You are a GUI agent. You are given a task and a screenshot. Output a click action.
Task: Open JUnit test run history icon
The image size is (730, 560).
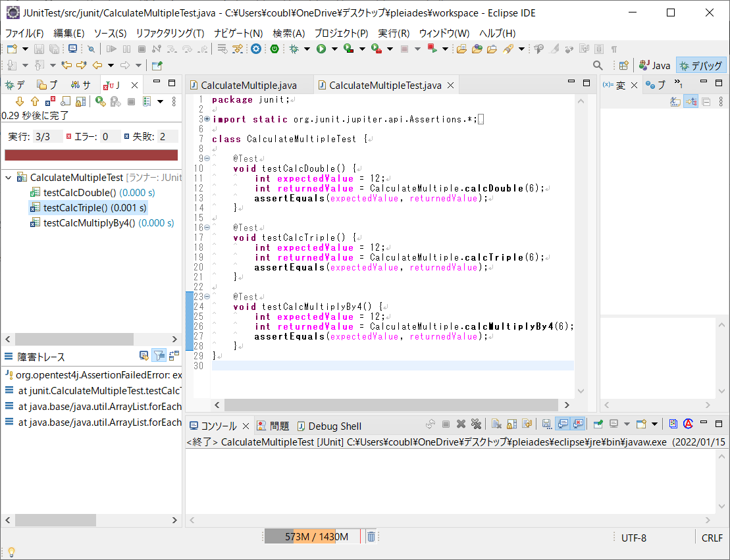click(x=147, y=101)
